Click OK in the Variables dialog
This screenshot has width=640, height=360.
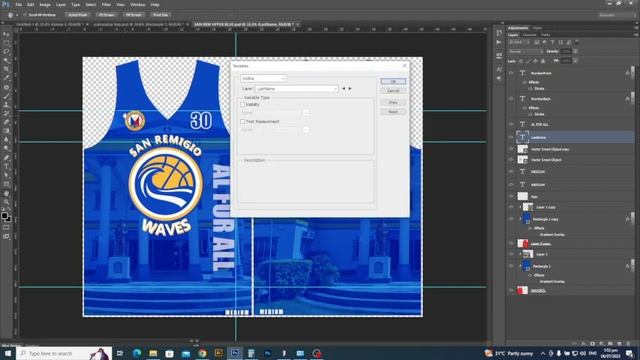pyautogui.click(x=393, y=81)
